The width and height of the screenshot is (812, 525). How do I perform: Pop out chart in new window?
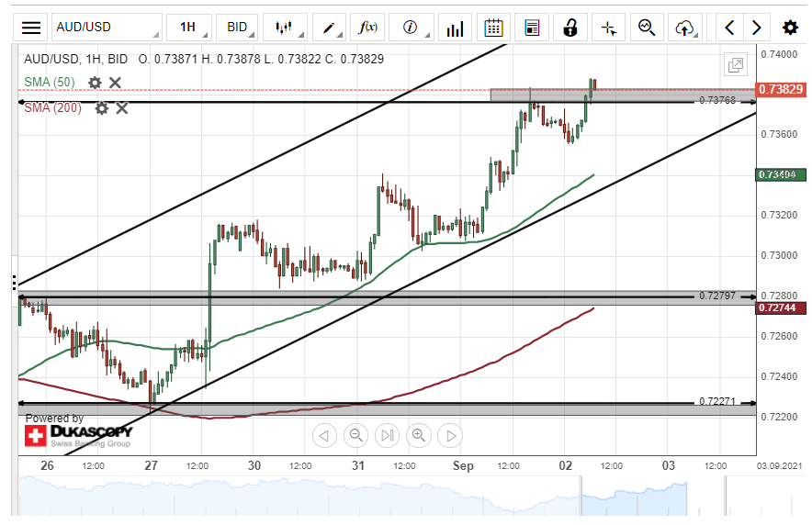click(x=736, y=65)
